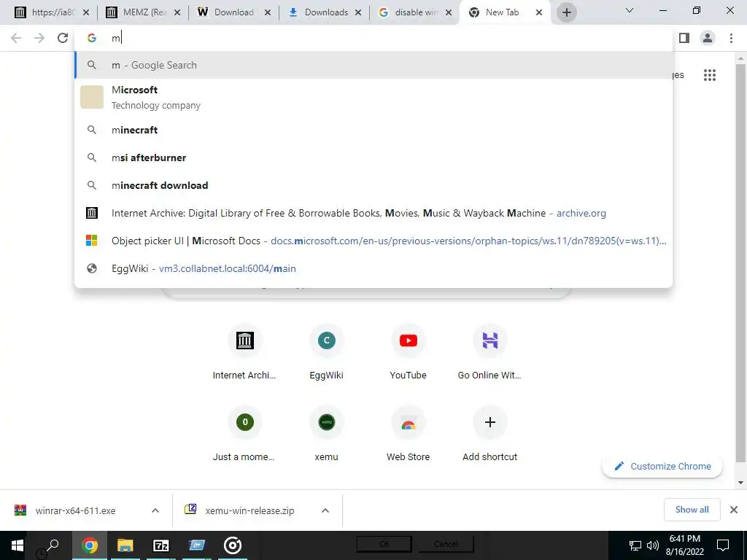Open the blue window taskbar app
This screenshot has width=747, height=560.
click(196, 545)
